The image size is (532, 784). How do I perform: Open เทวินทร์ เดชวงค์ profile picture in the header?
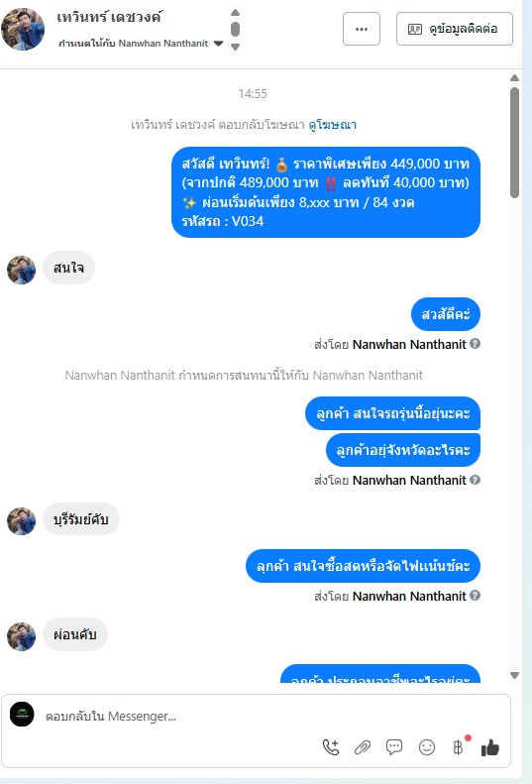tap(23, 29)
